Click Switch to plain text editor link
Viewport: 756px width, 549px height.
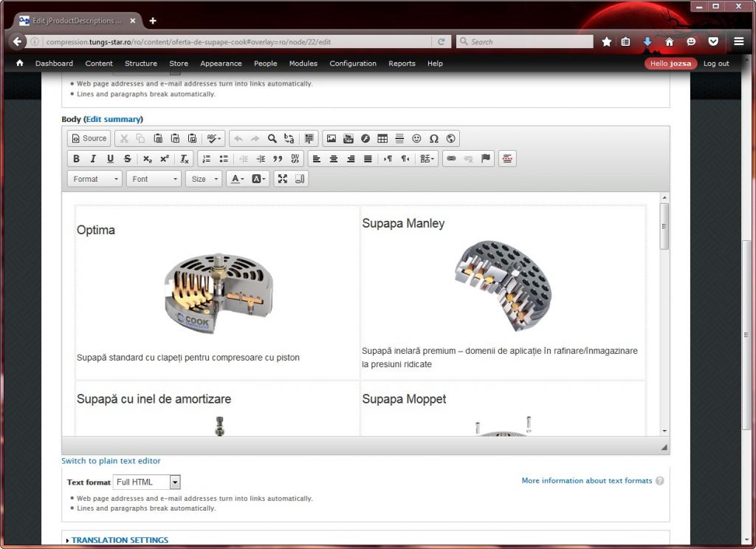111,461
